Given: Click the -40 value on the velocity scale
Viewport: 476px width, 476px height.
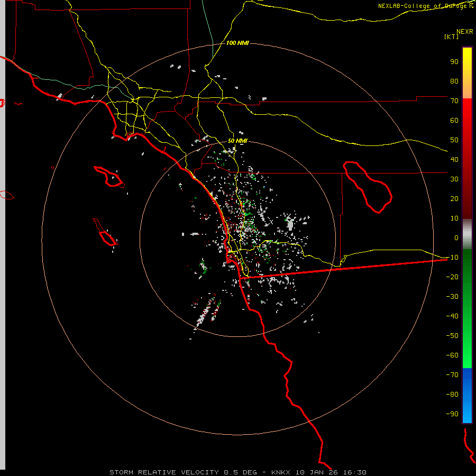Looking at the screenshot, I should [x=452, y=316].
